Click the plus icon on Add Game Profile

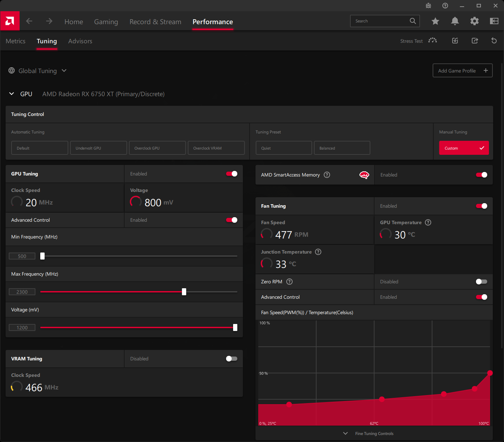pyautogui.click(x=486, y=70)
